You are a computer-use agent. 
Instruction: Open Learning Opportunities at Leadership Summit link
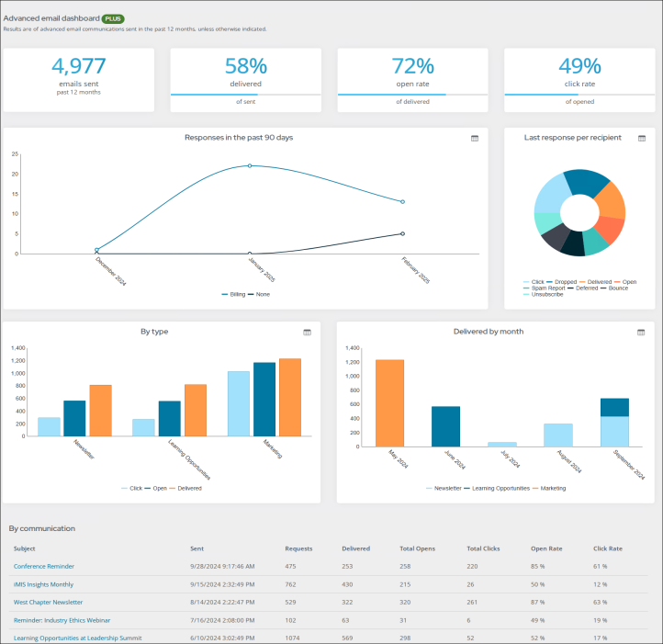[x=78, y=638]
